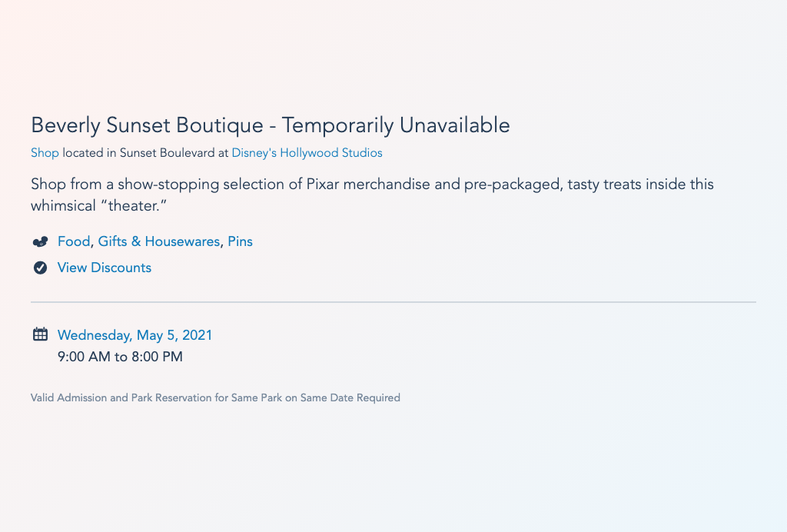Click the Mickey ears icon beside Food
This screenshot has height=532, width=787.
point(40,242)
